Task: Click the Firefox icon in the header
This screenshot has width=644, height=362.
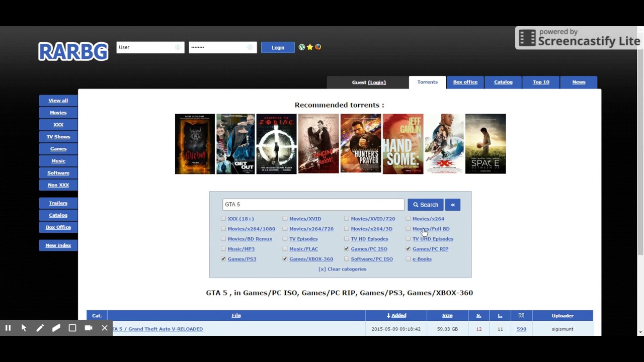Action: (x=318, y=47)
